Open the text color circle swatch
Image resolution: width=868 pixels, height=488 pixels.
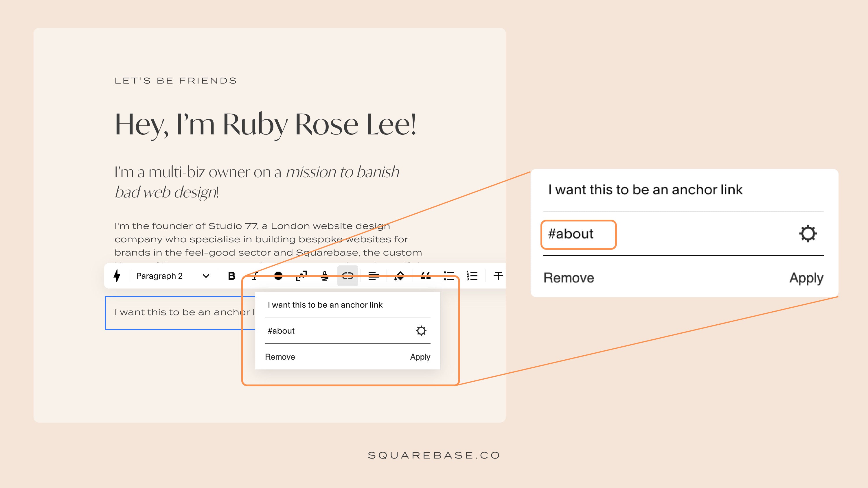tap(278, 276)
